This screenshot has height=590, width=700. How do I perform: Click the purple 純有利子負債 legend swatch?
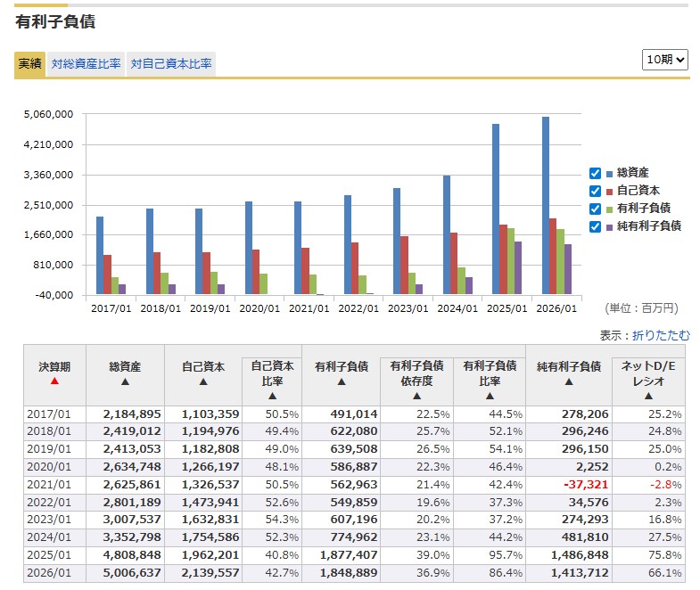pyautogui.click(x=610, y=226)
